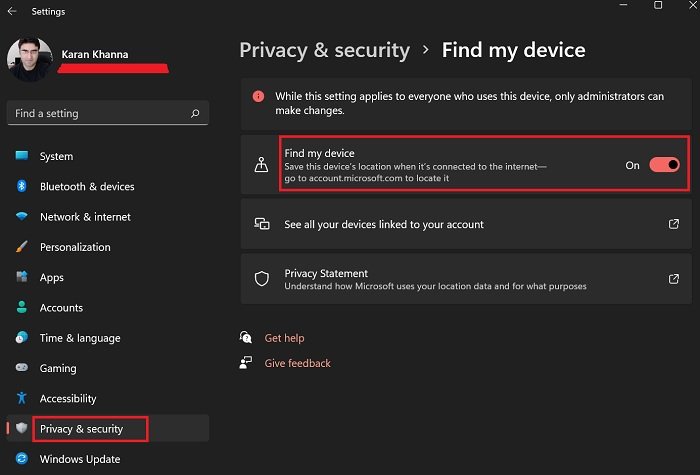Open See all your devices external link

674,225
